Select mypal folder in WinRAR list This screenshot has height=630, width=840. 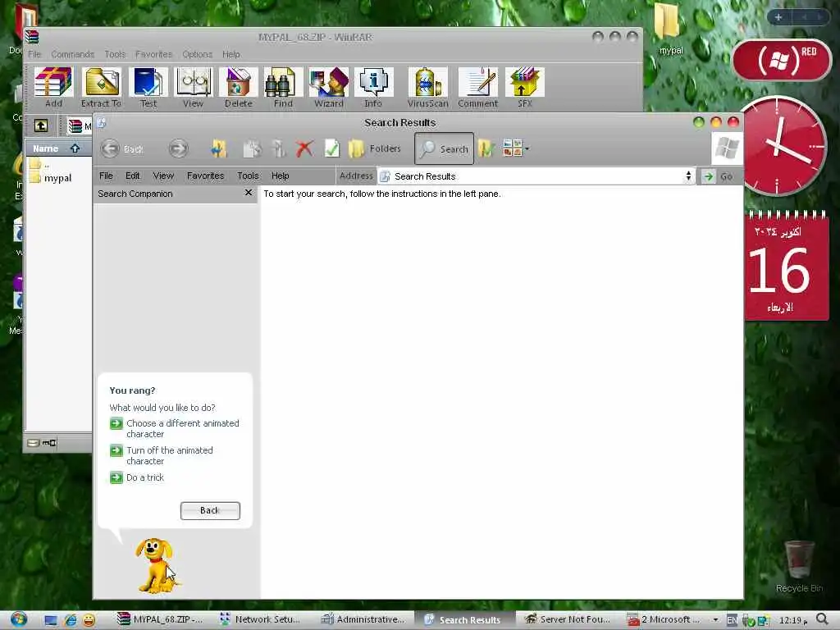(x=52, y=178)
